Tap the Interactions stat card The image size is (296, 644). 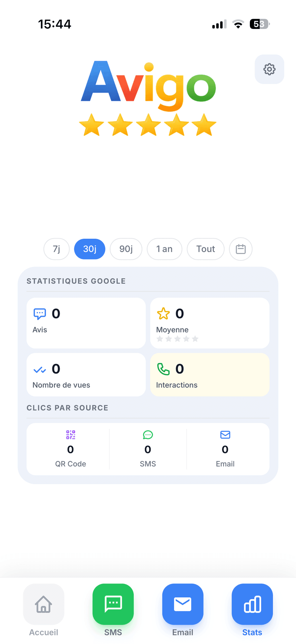[x=209, y=375]
